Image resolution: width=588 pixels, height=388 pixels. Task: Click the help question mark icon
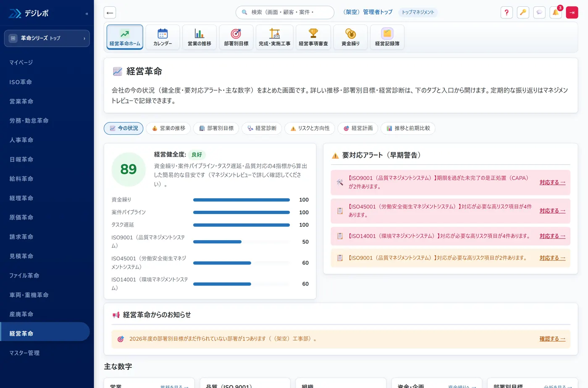click(x=507, y=13)
